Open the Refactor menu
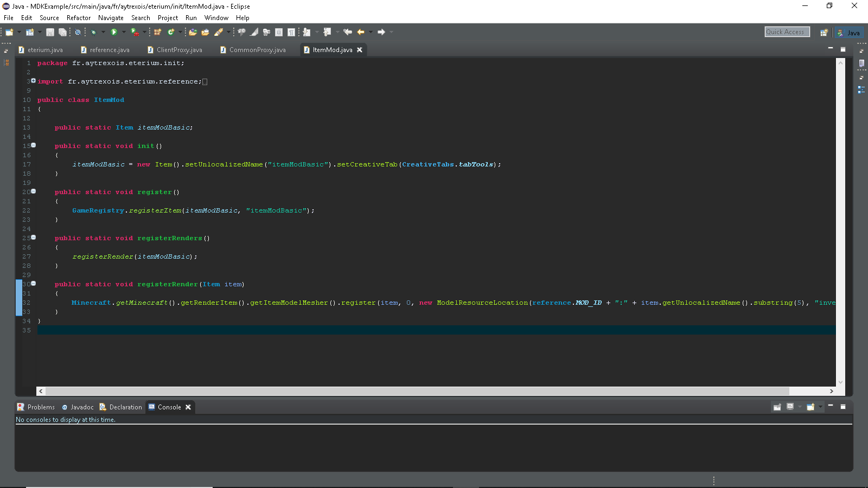868x488 pixels. (79, 18)
